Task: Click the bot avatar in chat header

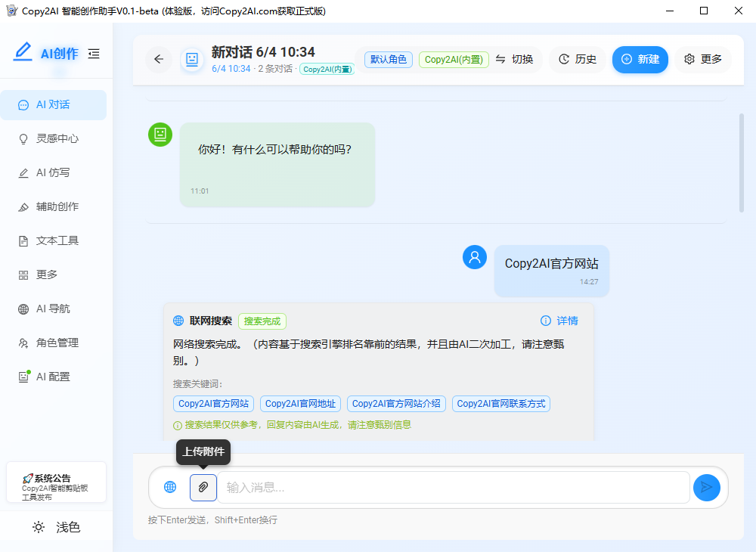Action: pos(192,59)
